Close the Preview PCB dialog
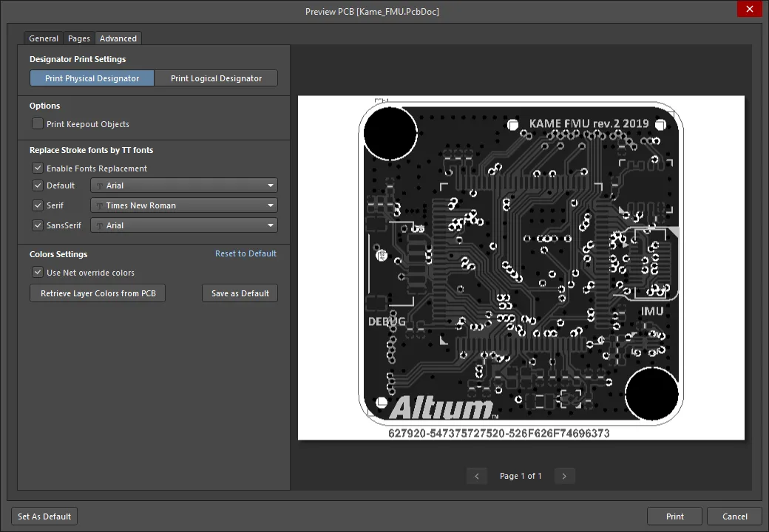This screenshot has width=769, height=532. click(749, 10)
